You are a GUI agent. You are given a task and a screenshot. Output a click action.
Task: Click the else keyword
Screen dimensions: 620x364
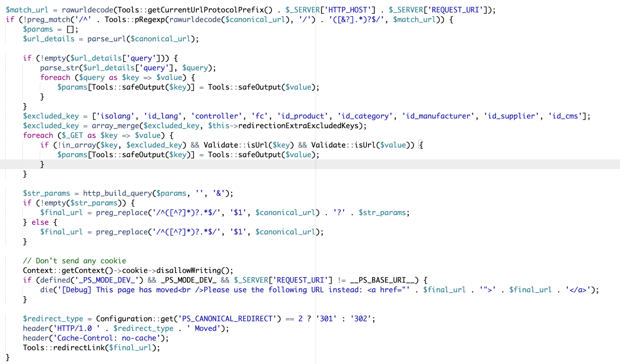coord(40,223)
